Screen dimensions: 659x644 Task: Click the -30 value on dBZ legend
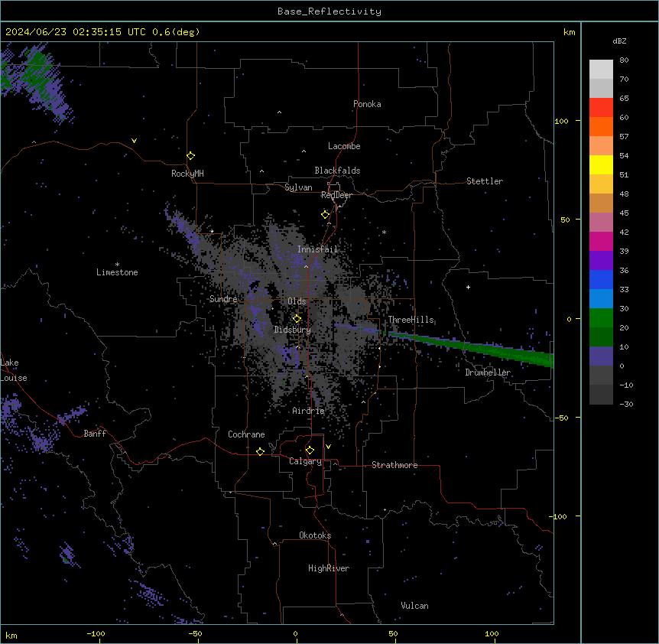626,404
